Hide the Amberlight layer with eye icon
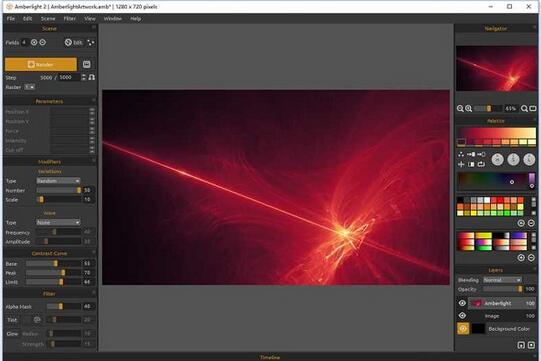 462,303
